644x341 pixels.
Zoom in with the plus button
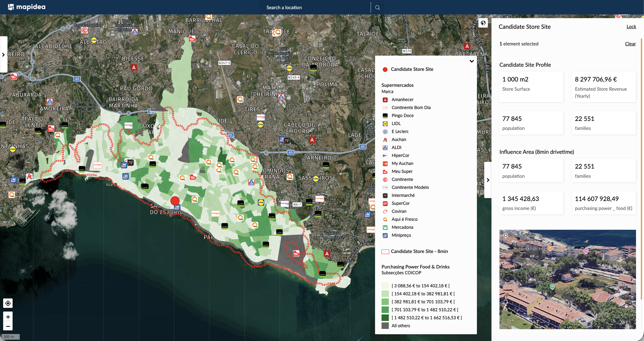(8, 317)
